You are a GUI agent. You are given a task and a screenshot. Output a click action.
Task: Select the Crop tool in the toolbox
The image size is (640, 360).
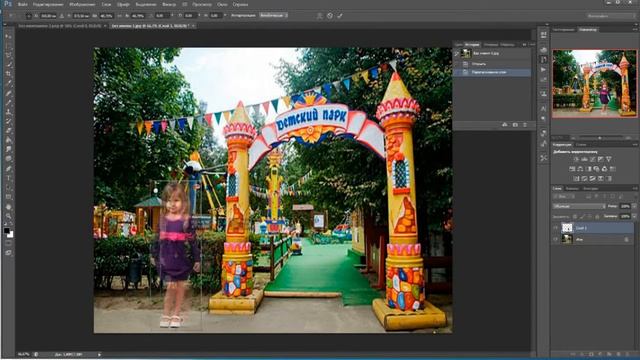pyautogui.click(x=9, y=74)
